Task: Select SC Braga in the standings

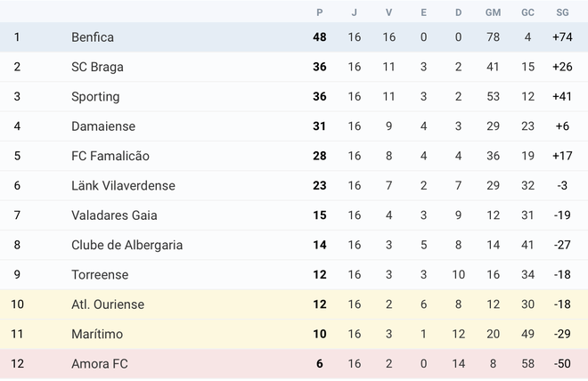Action: pyautogui.click(x=97, y=67)
